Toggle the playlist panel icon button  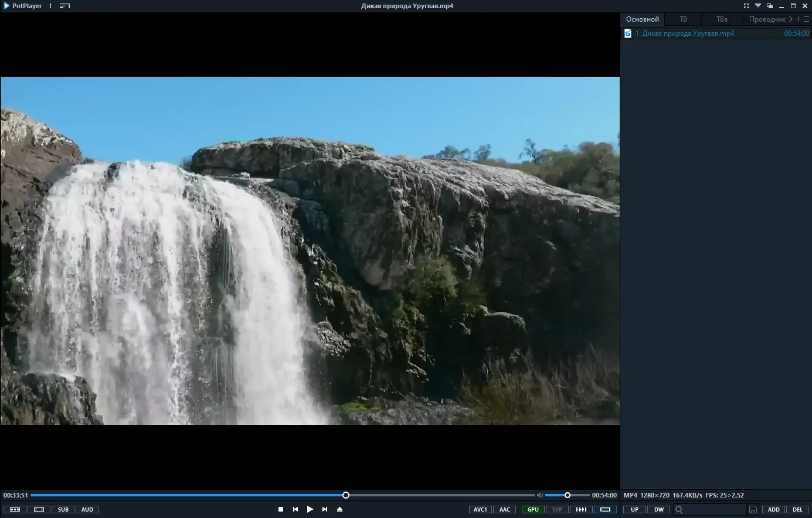pos(606,509)
